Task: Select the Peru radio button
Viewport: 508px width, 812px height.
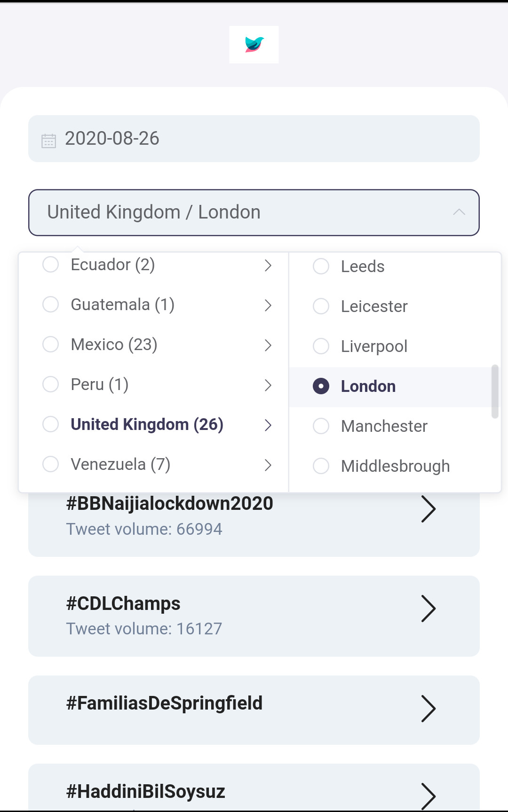Action: (x=50, y=384)
